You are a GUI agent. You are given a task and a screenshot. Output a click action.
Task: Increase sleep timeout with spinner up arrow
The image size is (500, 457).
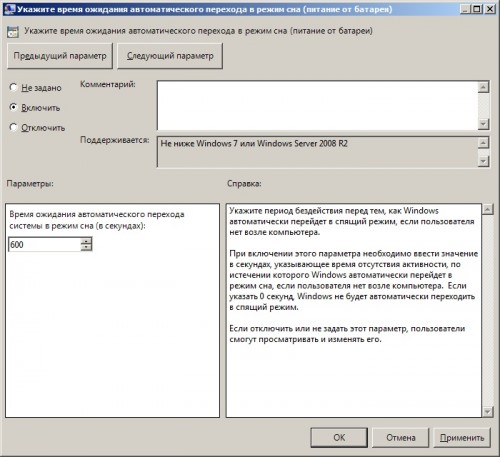tap(86, 241)
